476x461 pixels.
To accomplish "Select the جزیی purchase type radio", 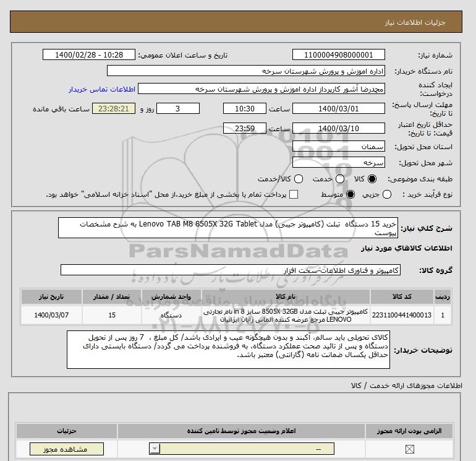I will coord(387,194).
